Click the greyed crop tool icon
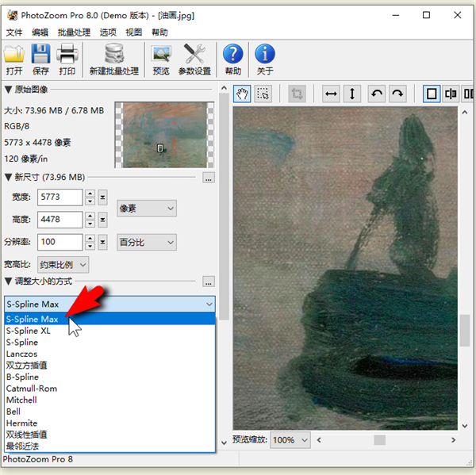The image size is (476, 475). (297, 94)
